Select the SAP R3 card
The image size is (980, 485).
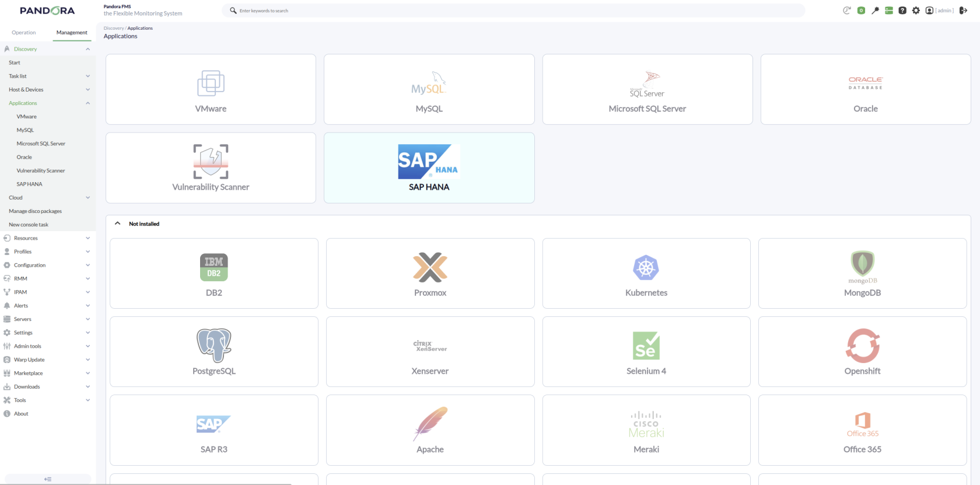pyautogui.click(x=214, y=430)
